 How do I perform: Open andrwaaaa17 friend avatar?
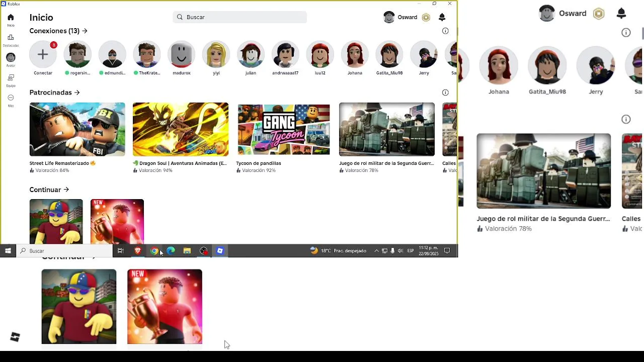[x=285, y=54]
